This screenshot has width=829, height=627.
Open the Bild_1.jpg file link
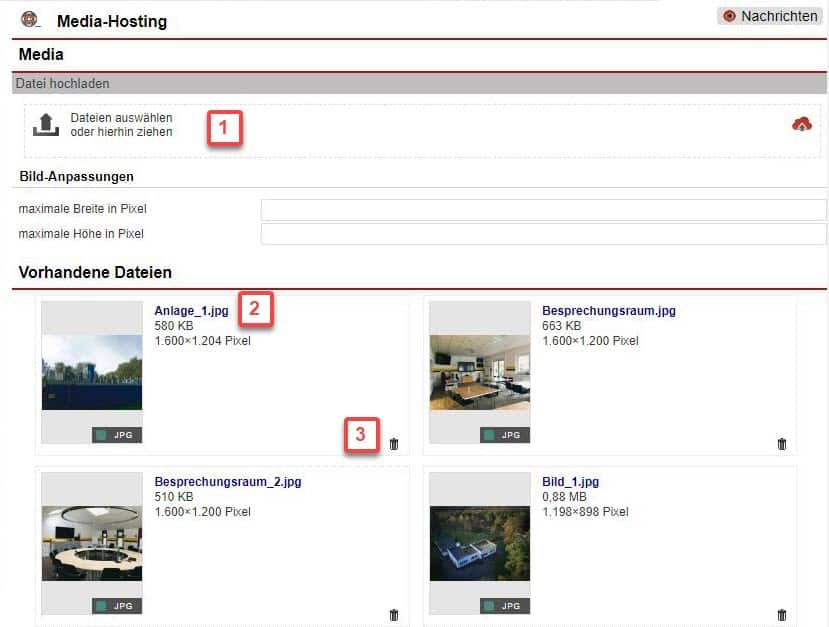(570, 482)
